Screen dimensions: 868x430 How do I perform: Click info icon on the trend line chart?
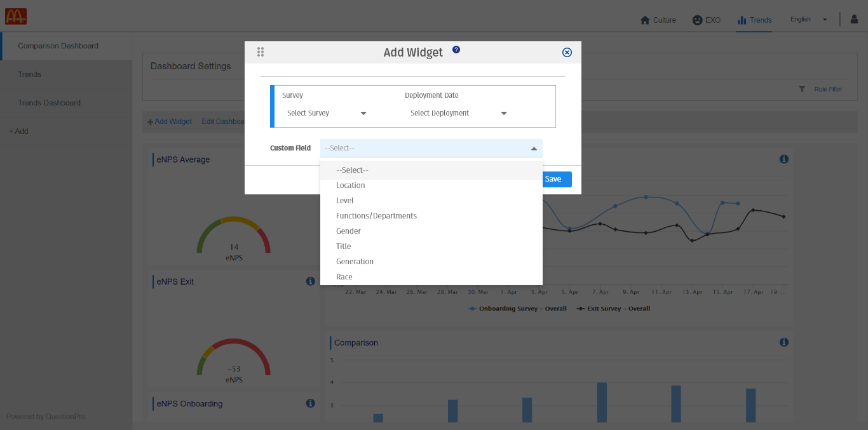pyautogui.click(x=783, y=159)
